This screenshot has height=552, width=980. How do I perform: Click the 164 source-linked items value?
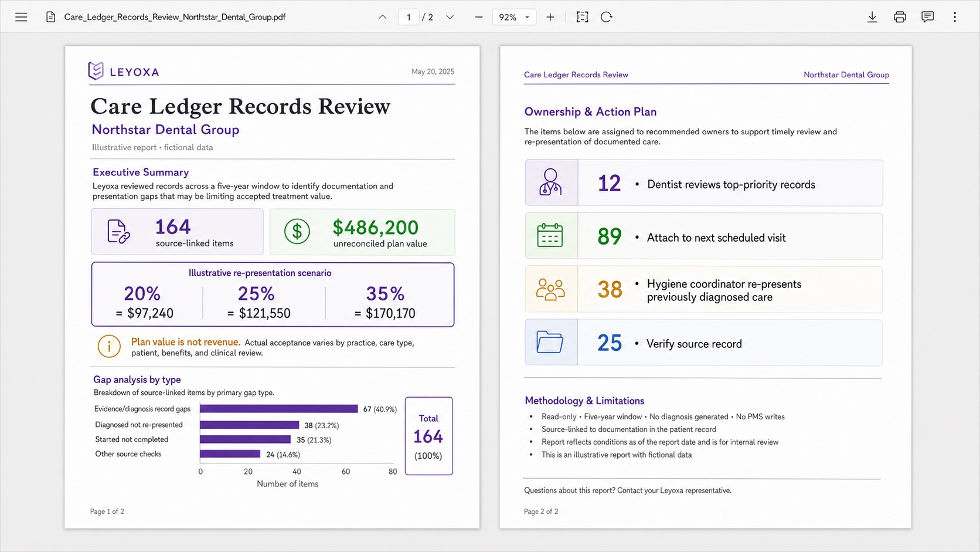click(x=173, y=227)
